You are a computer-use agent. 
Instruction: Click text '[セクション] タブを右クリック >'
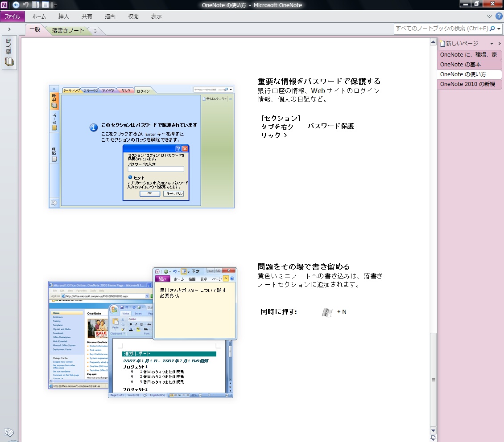[281, 127]
